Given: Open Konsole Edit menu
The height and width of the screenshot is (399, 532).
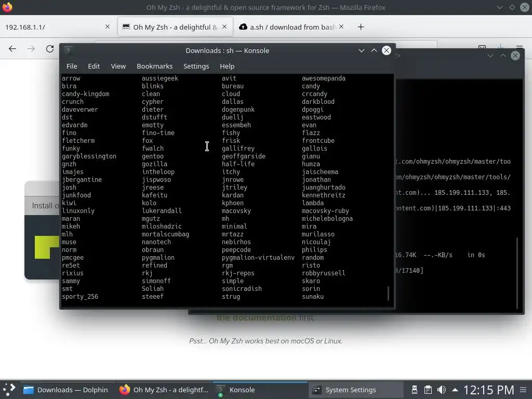Looking at the screenshot, I should [x=94, y=66].
